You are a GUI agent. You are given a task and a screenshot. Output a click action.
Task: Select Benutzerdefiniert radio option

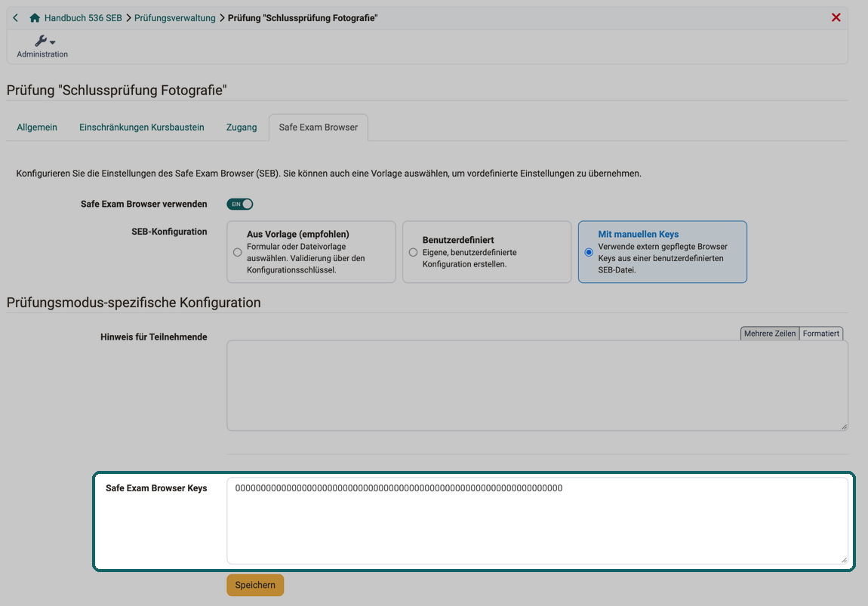pos(413,252)
